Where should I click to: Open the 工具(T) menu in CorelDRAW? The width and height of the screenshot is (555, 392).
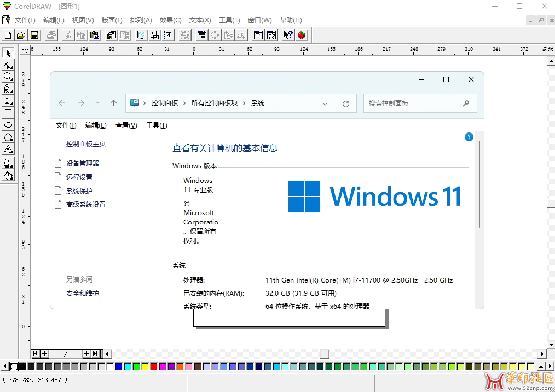tap(229, 20)
